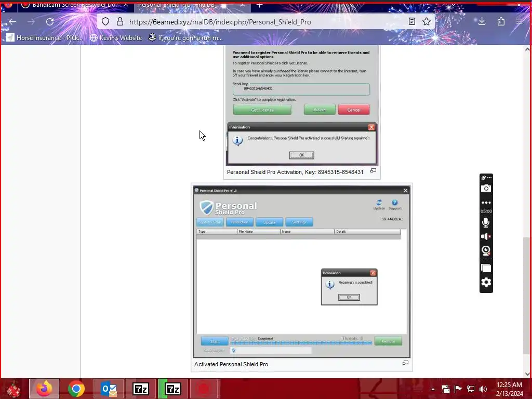Close the Bandicam Screen Recorder tab
Viewport: 532px width, 399px height.
tap(126, 5)
